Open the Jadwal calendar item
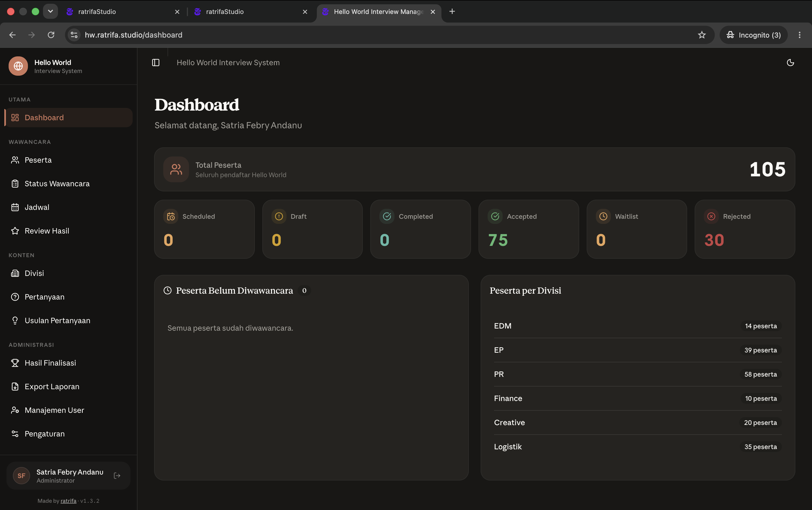 click(68, 207)
